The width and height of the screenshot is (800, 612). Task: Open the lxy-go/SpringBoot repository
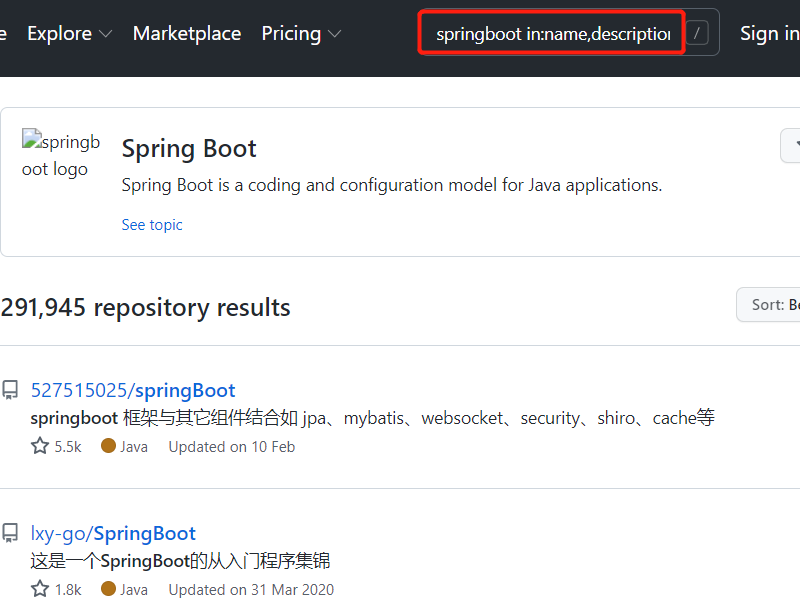tap(113, 533)
